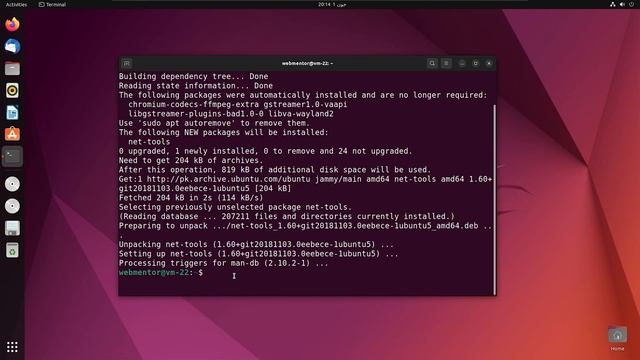The width and height of the screenshot is (640, 360).
Task: Click 'Need to get 204 kB of archives.' line
Action: [191, 160]
